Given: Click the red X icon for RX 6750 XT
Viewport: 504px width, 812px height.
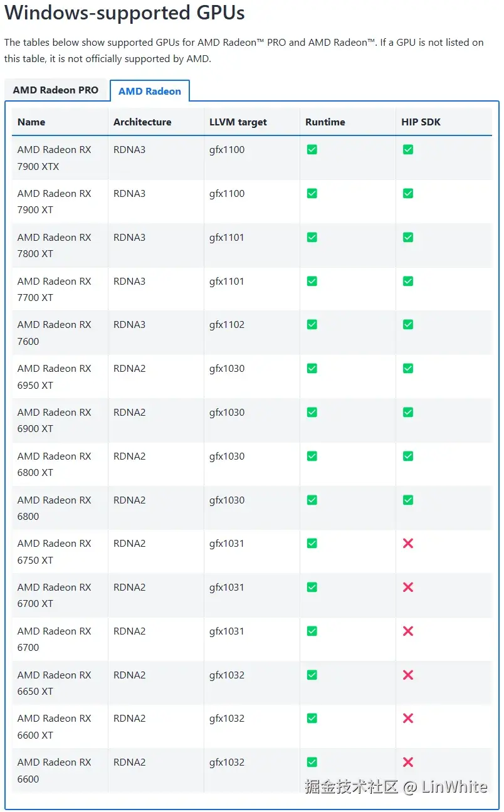Looking at the screenshot, I should [x=408, y=544].
